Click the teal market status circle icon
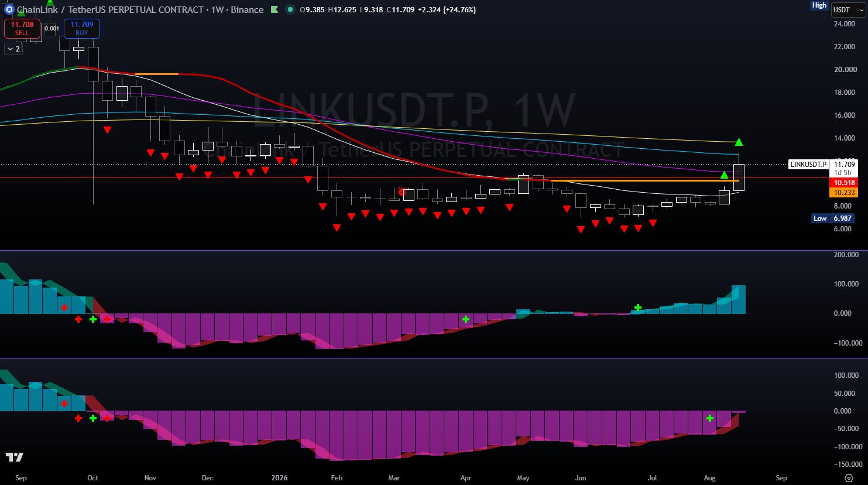Viewport: 868px width, 485px height. 290,9
